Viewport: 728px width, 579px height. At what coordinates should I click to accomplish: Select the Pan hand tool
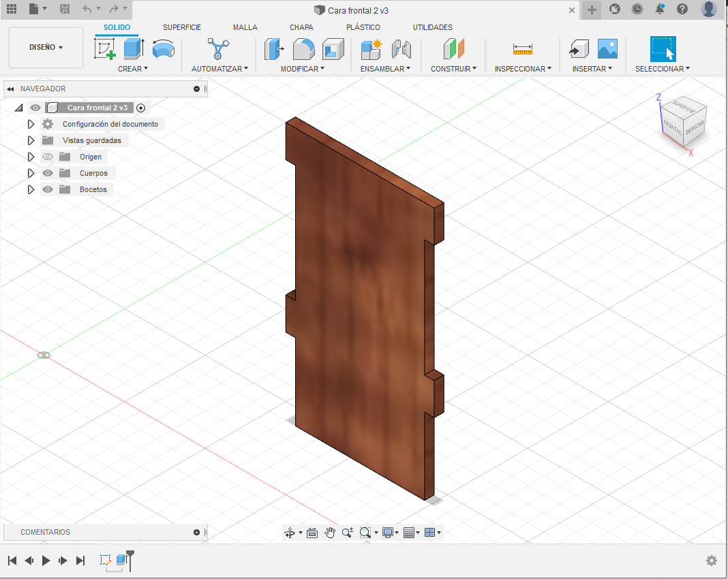tap(330, 533)
